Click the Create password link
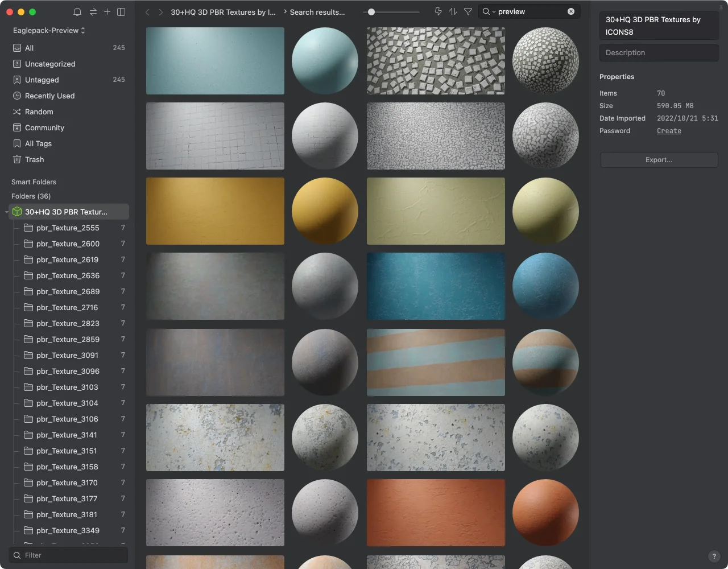 (669, 131)
